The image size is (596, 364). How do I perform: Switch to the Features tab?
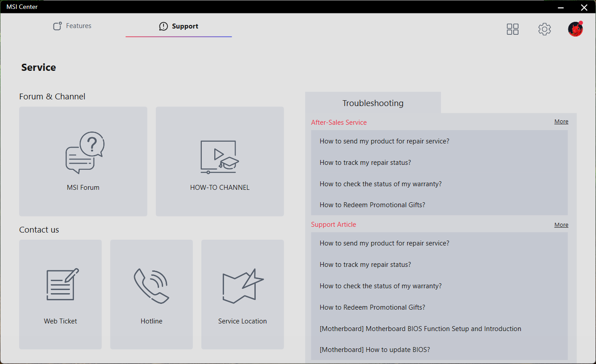(72, 26)
